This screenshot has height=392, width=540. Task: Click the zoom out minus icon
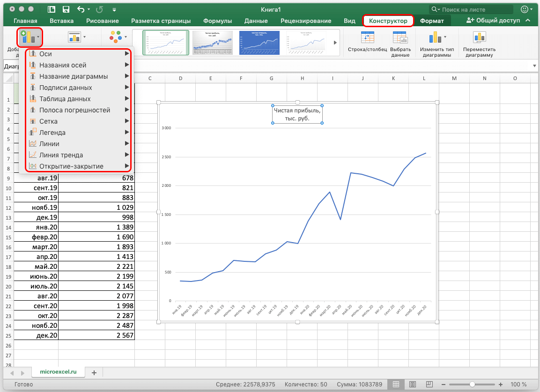coord(444,385)
